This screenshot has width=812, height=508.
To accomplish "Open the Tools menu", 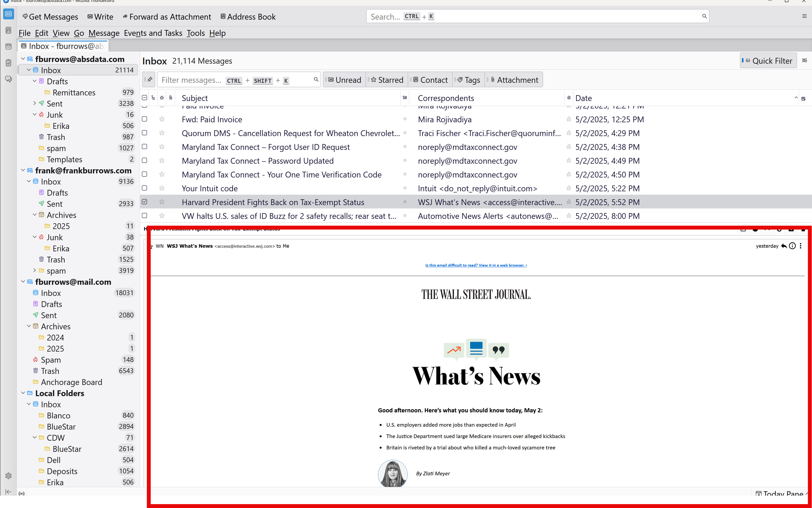I will tap(196, 33).
